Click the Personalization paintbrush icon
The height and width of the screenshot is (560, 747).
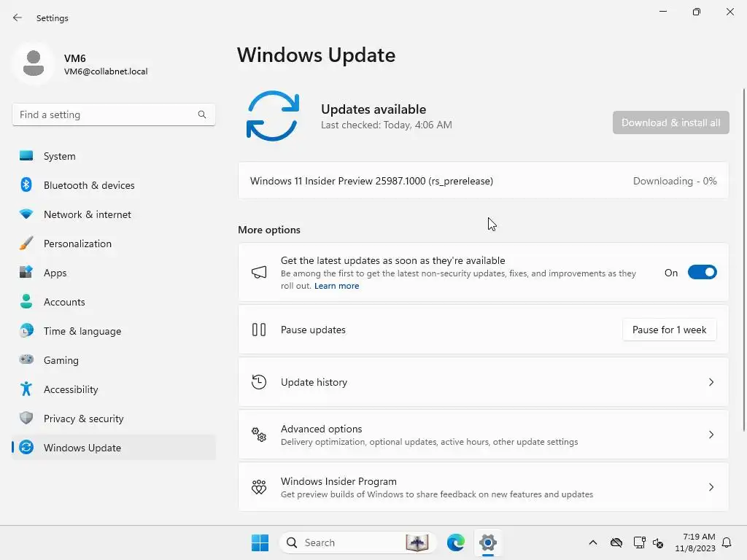pyautogui.click(x=26, y=244)
